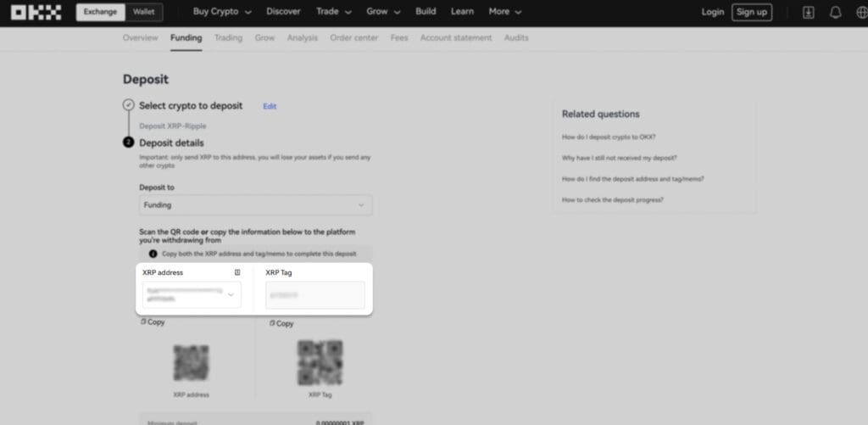This screenshot has height=425, width=868.
Task: Switch to Exchange mode
Action: (x=101, y=12)
